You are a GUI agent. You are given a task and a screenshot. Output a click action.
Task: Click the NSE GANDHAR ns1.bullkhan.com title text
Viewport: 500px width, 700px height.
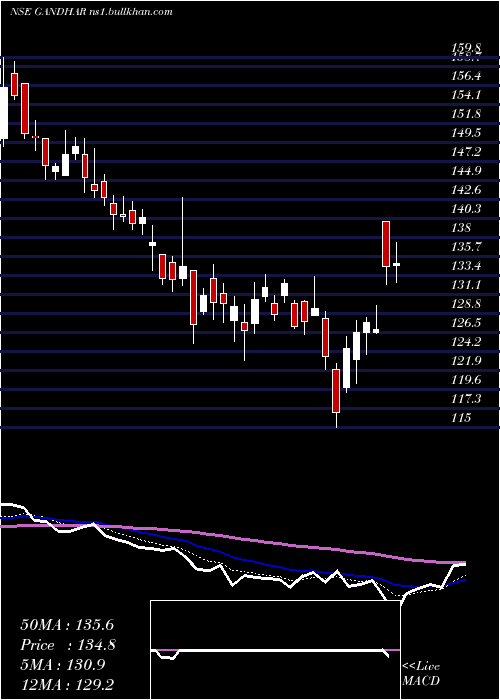pos(91,12)
